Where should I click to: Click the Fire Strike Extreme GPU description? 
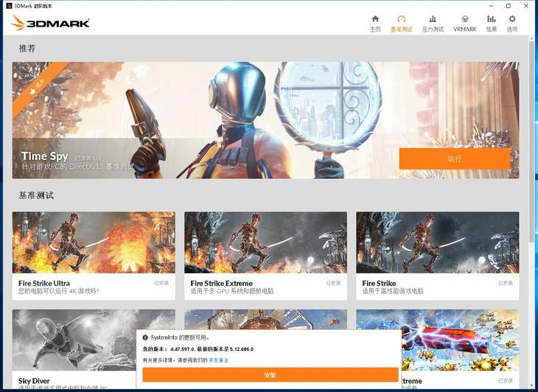[x=232, y=291]
